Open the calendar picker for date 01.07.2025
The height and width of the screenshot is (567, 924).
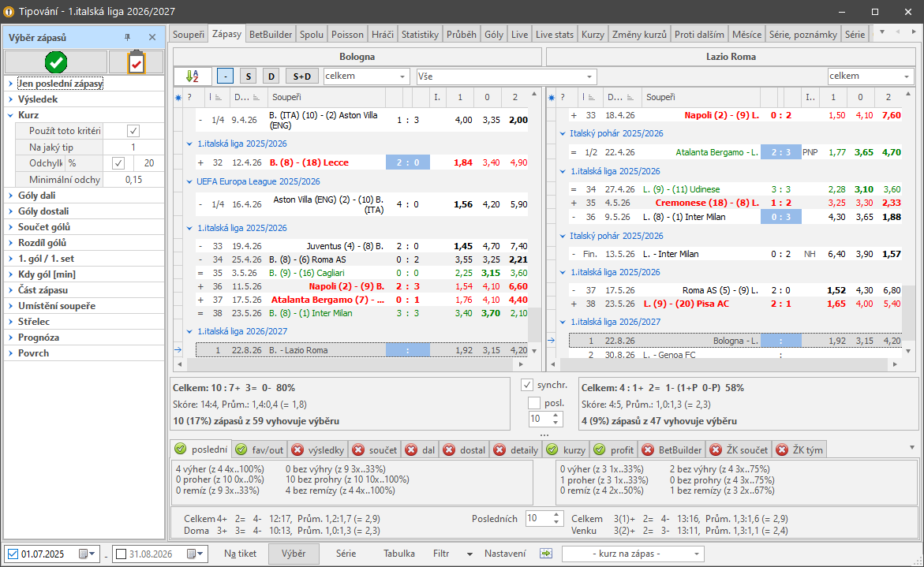tap(87, 554)
